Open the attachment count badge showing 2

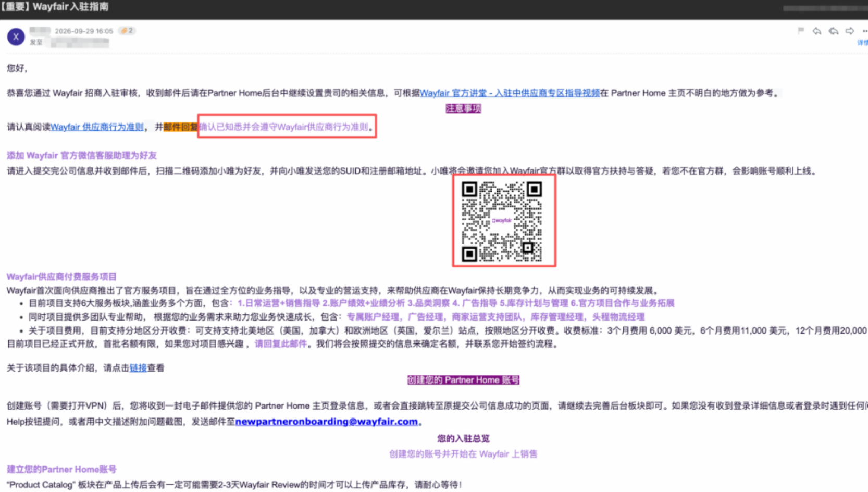tap(127, 31)
